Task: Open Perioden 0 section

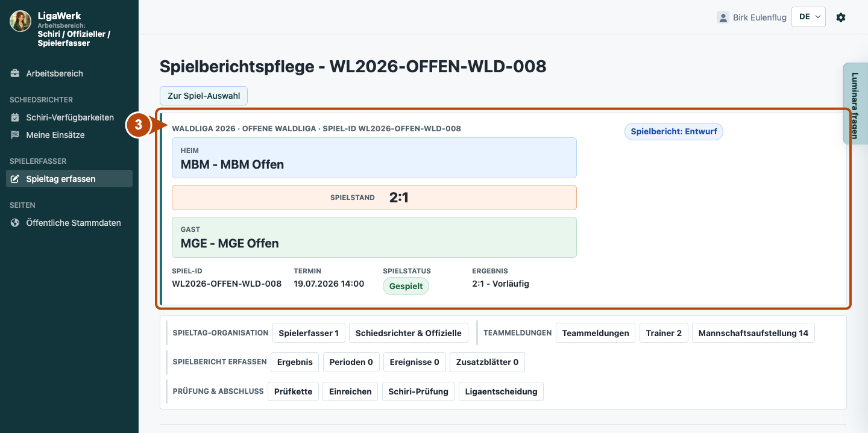Action: [x=351, y=362]
